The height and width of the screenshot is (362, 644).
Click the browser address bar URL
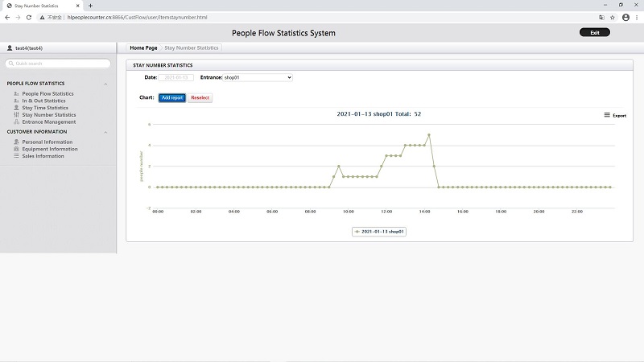[137, 17]
